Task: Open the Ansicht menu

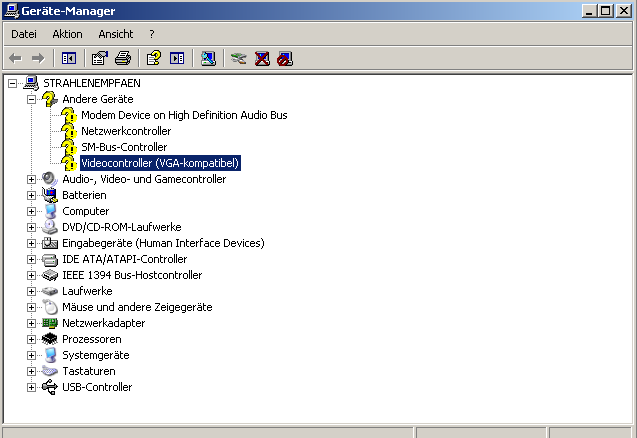Action: (116, 34)
